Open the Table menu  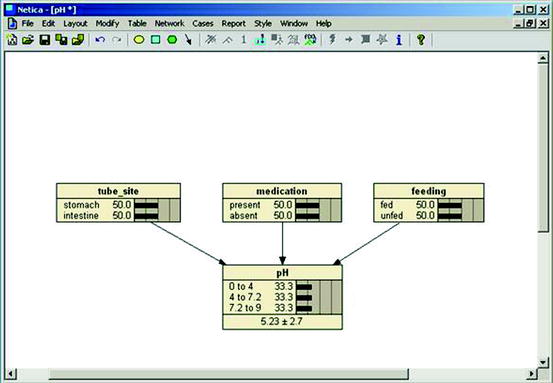(x=137, y=24)
